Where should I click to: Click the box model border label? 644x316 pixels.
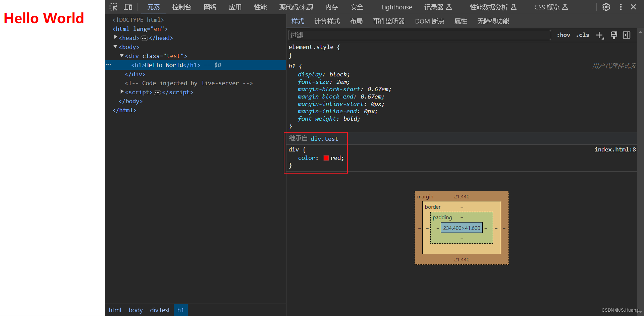point(433,207)
